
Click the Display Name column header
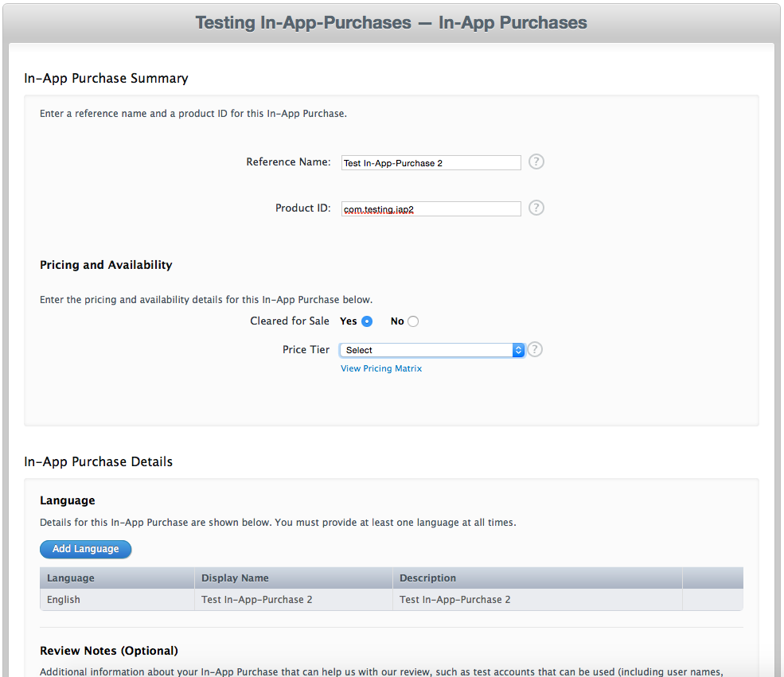[x=235, y=578]
